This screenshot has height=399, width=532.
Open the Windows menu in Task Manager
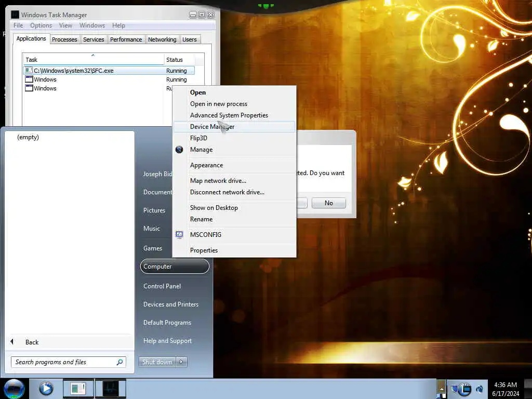click(92, 25)
